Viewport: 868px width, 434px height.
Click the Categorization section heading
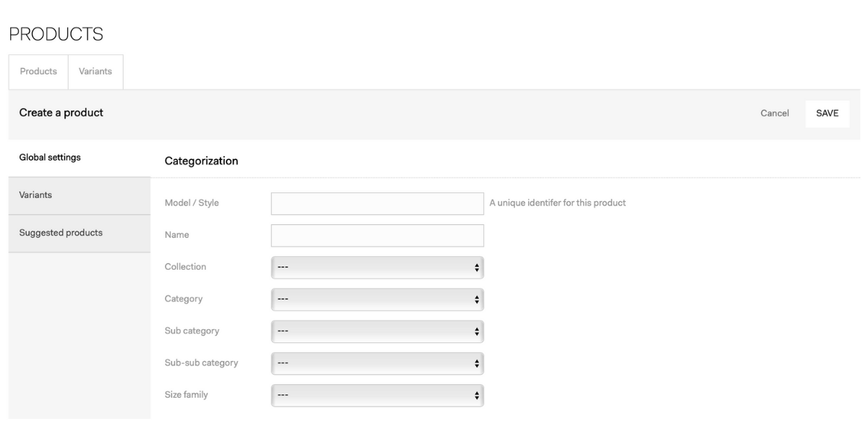(201, 161)
